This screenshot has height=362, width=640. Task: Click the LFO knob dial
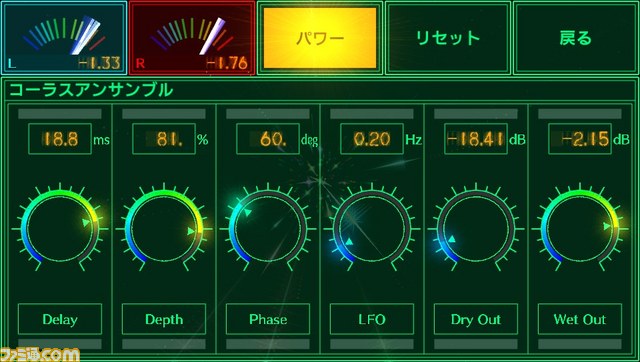pos(372,229)
